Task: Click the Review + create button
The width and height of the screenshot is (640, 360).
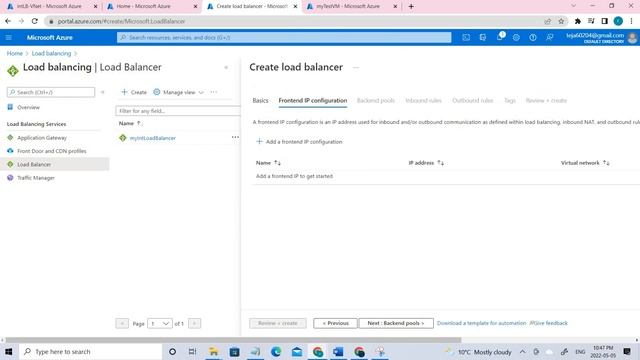Action: [x=278, y=323]
